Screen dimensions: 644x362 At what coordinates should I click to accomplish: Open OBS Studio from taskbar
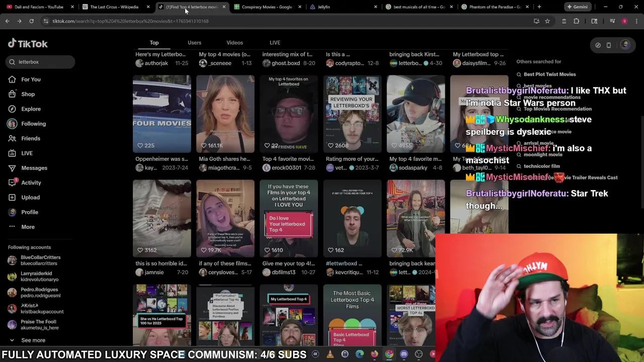[x=419, y=354]
